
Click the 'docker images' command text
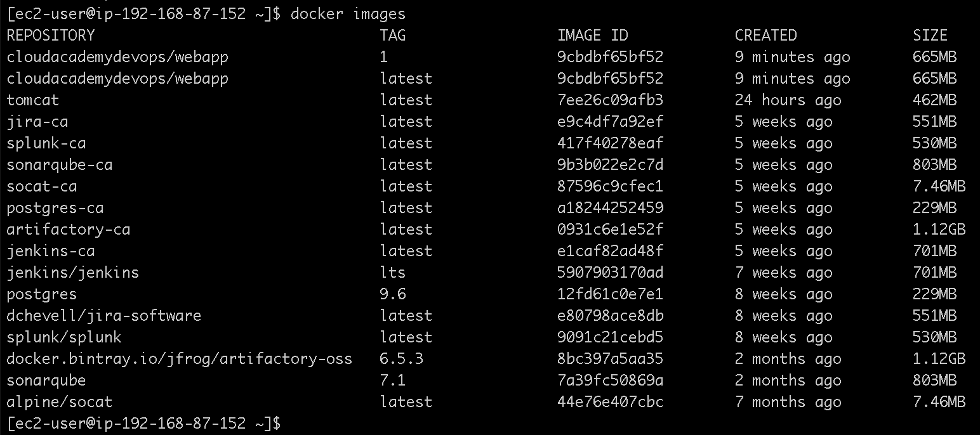click(x=347, y=14)
